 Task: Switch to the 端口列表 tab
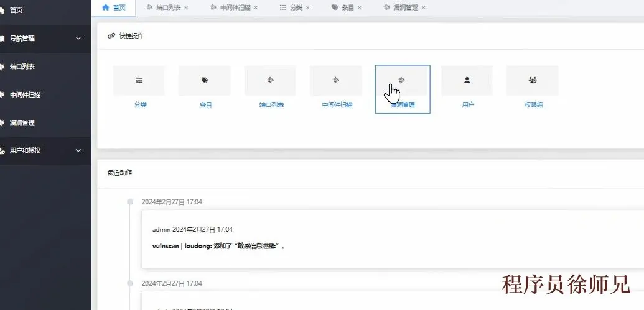point(167,7)
